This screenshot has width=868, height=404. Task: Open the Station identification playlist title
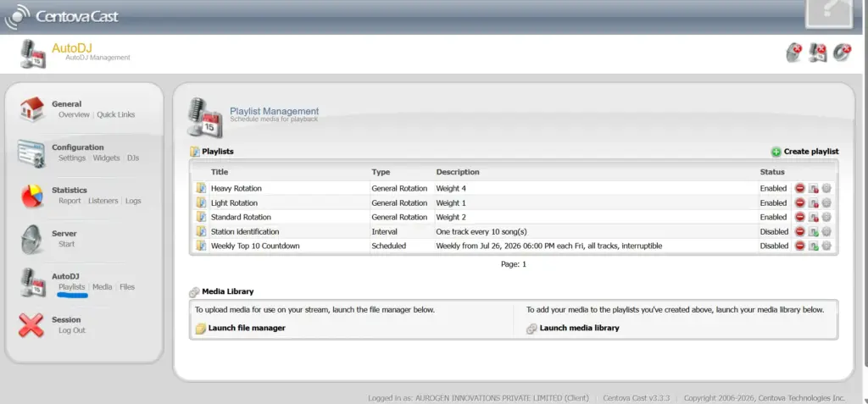click(x=245, y=232)
